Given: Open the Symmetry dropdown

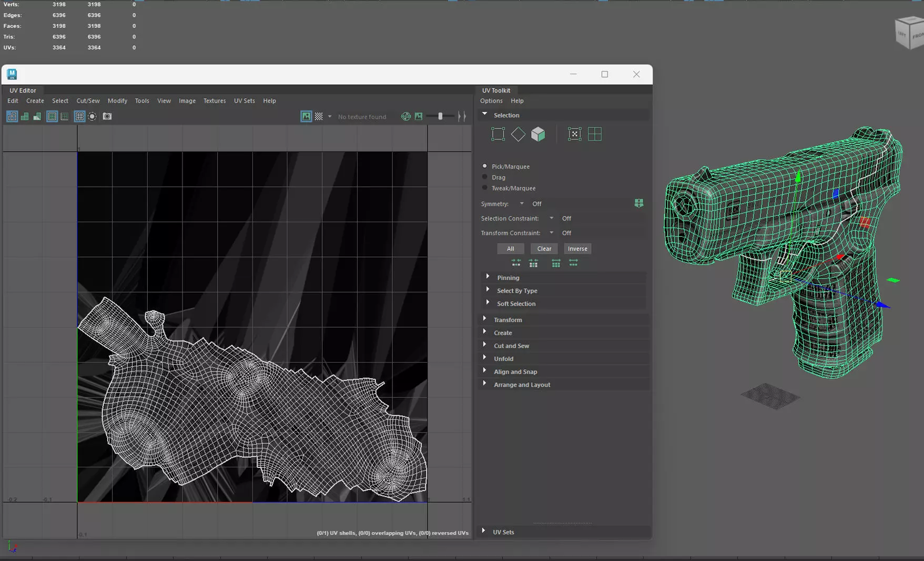Looking at the screenshot, I should 522,204.
